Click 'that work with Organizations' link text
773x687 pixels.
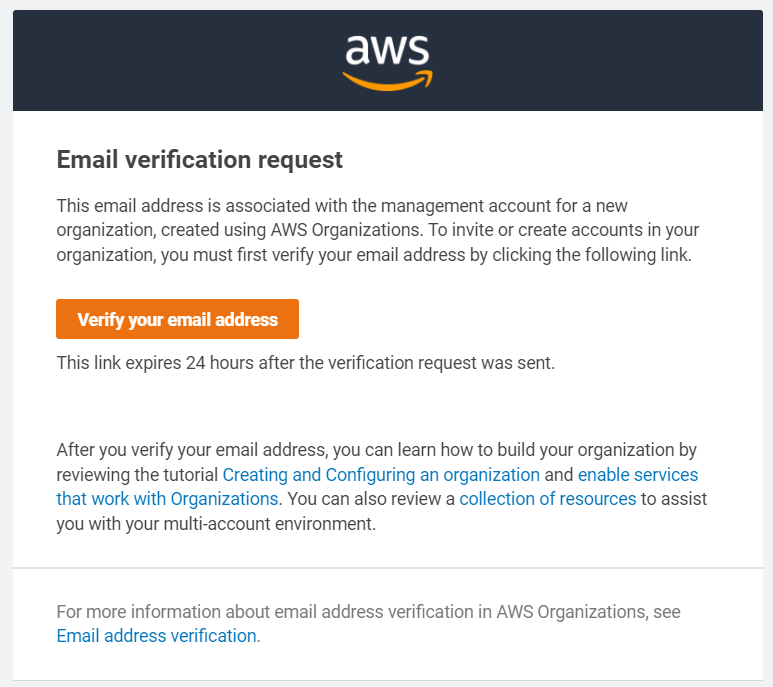(x=167, y=498)
